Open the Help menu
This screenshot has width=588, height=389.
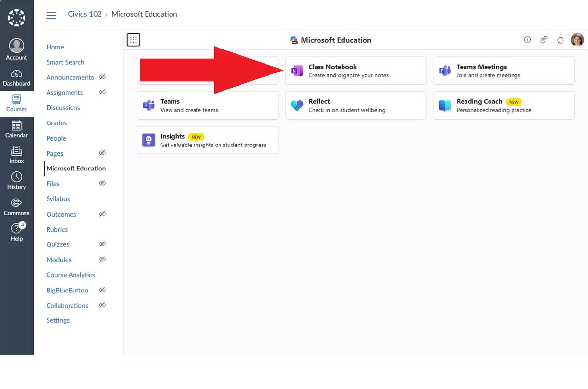17,233
